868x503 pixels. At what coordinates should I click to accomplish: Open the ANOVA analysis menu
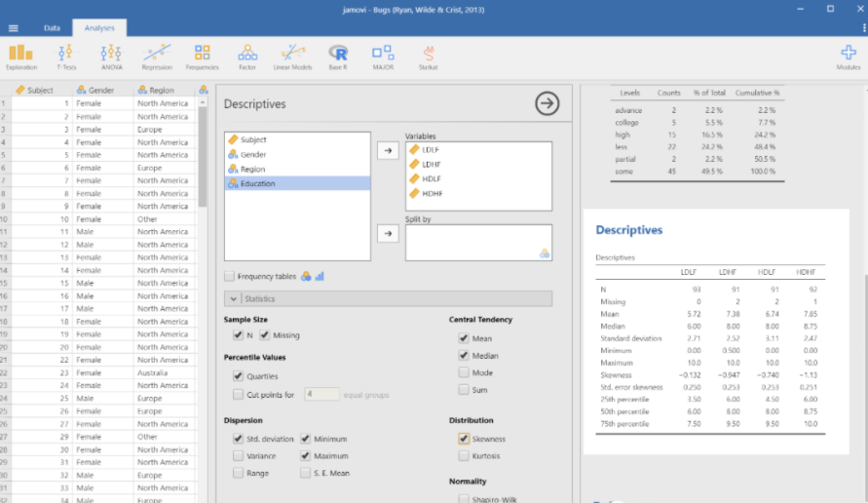pos(111,56)
